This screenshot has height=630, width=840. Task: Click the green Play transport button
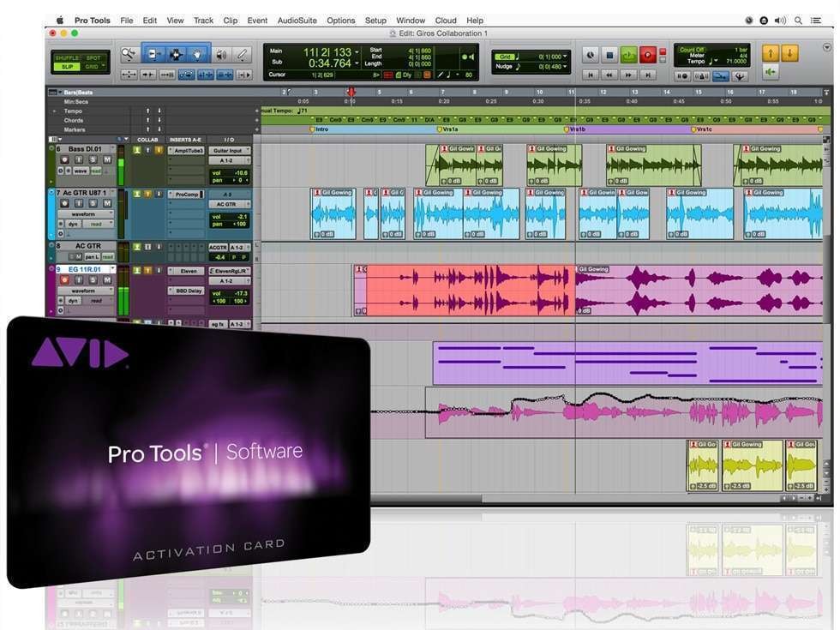pyautogui.click(x=628, y=55)
